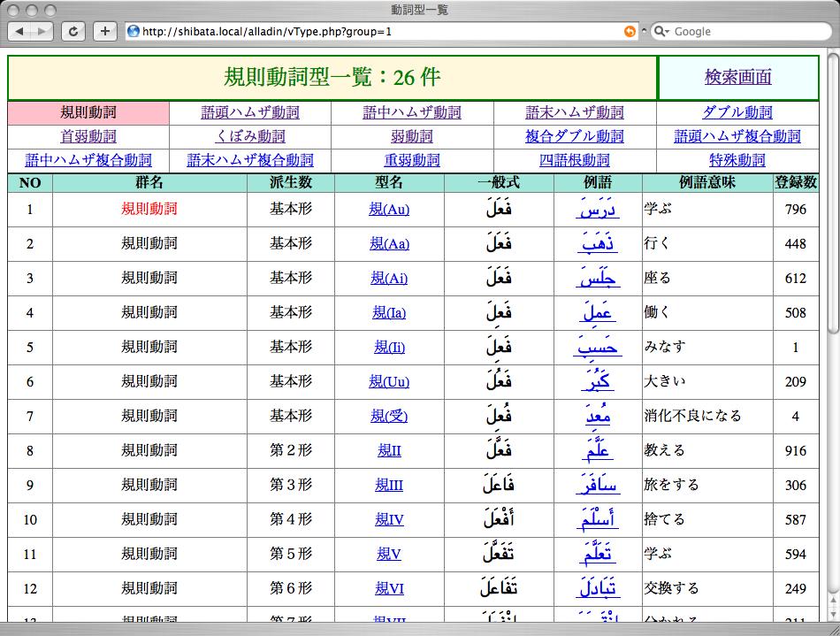Open the 規(Au) type link in row 1
Viewport: 840px width, 636px height.
(x=389, y=210)
